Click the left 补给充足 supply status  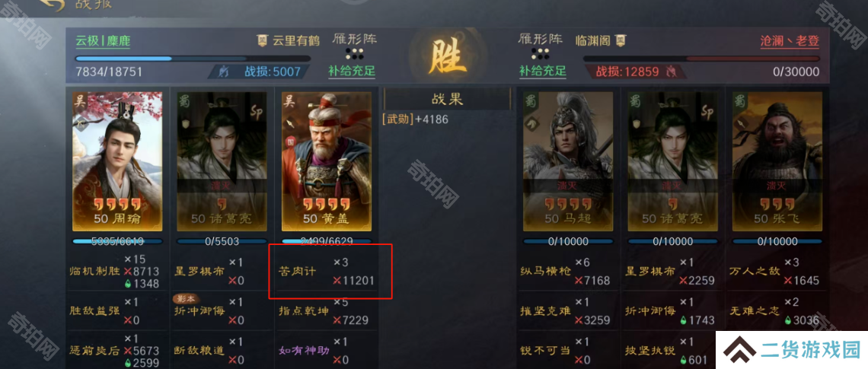pos(352,71)
